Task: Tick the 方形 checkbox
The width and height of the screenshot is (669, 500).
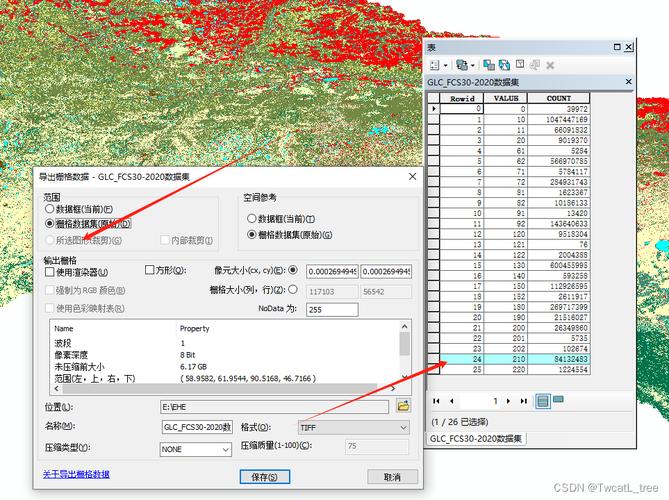Action: pos(149,270)
